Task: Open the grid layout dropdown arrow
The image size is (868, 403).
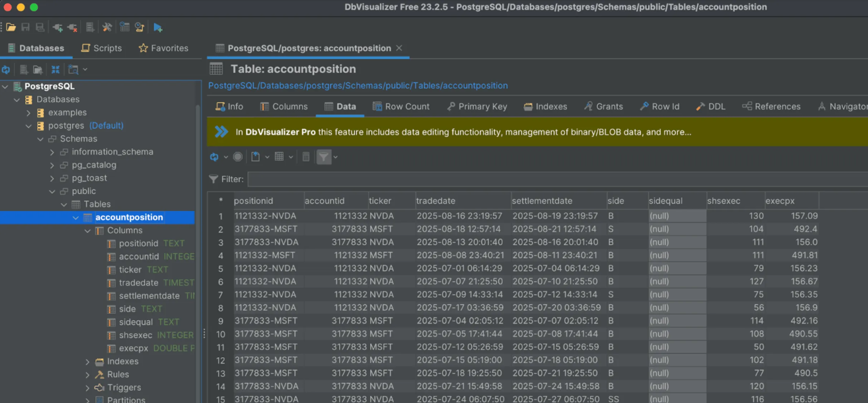Action: click(x=291, y=157)
